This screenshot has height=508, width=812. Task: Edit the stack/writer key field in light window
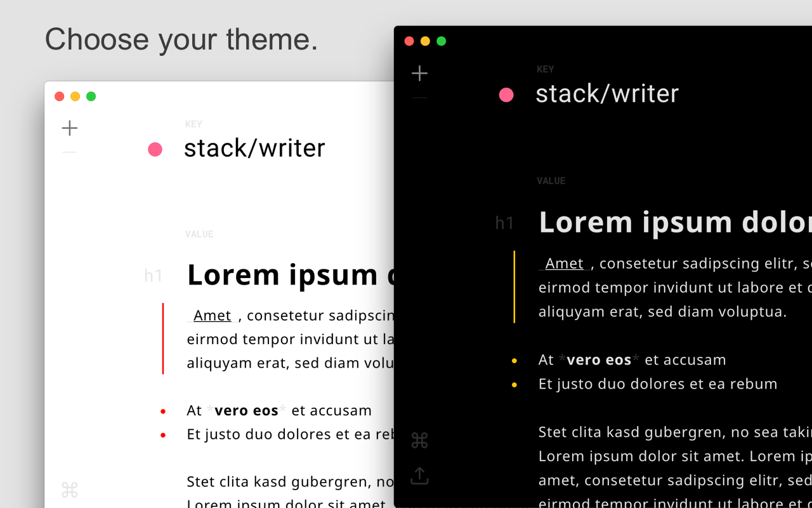(254, 149)
